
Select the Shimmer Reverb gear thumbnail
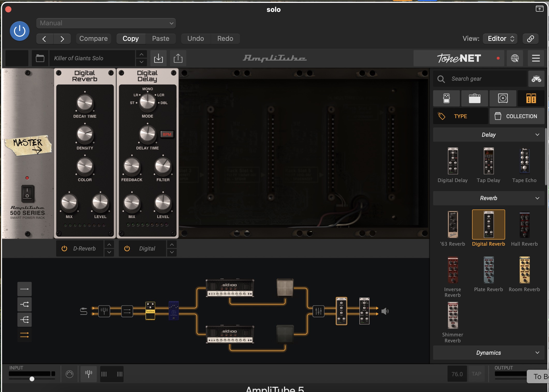click(x=453, y=315)
